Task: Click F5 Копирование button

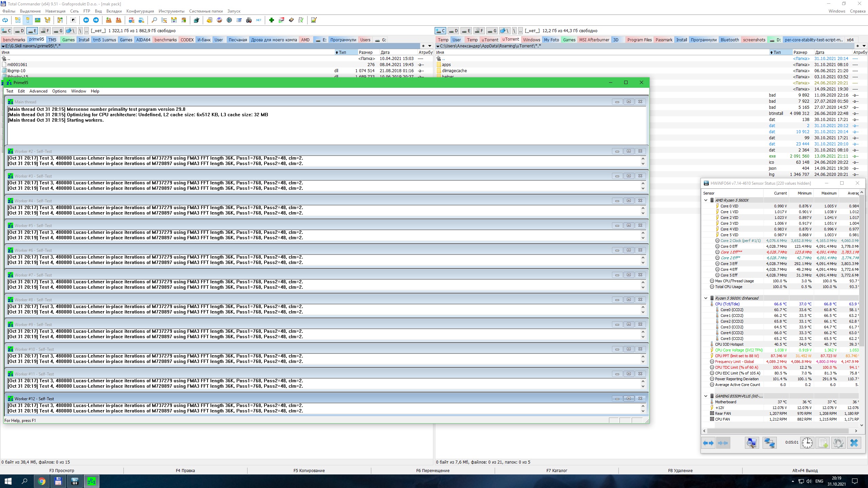Action: 309,470
